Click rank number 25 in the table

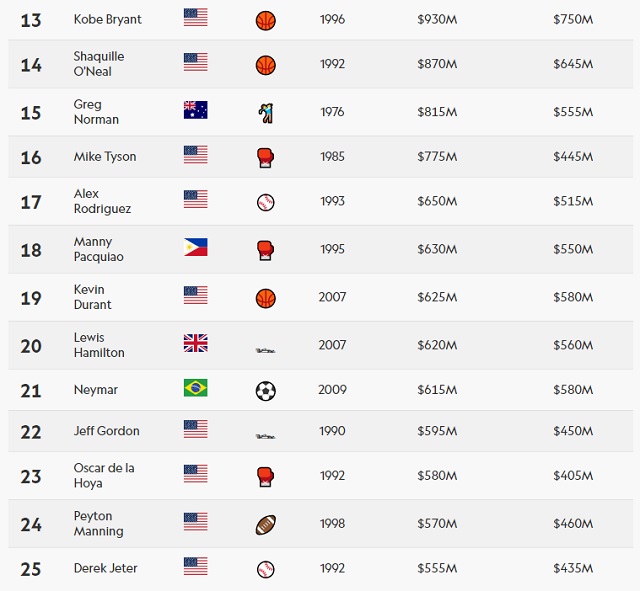31,569
